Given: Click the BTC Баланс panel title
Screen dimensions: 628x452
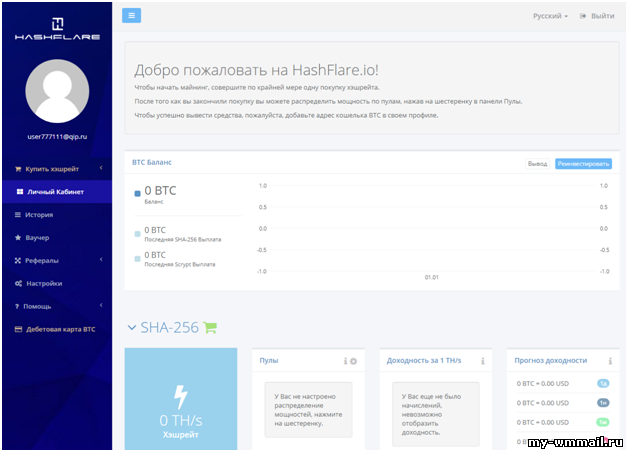Looking at the screenshot, I should (x=152, y=162).
